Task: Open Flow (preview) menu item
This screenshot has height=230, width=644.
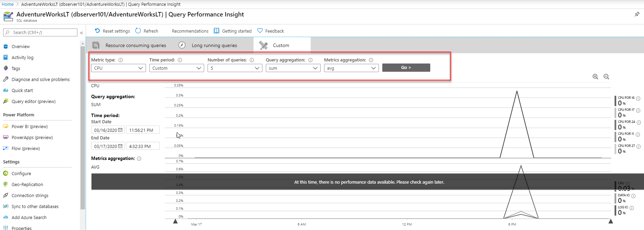Action: point(26,148)
